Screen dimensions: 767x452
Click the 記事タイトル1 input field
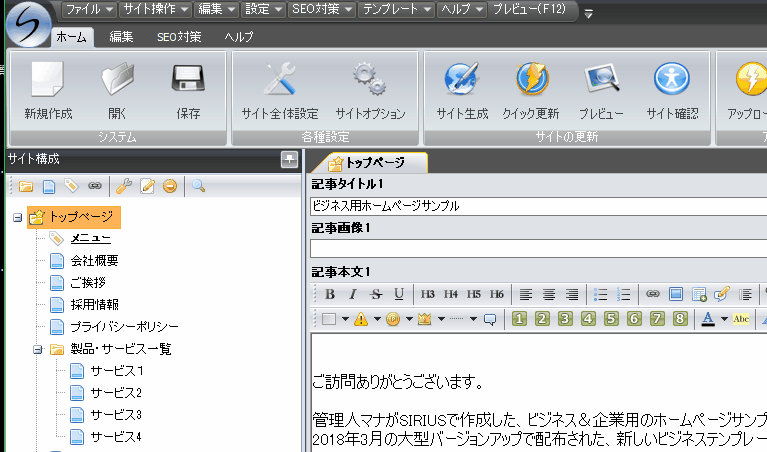coord(539,206)
